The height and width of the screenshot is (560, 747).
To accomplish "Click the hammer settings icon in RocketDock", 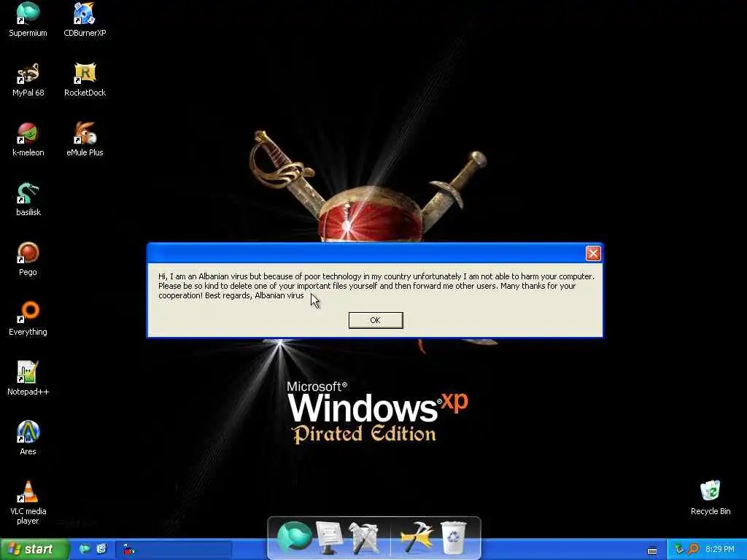I will coord(417,537).
